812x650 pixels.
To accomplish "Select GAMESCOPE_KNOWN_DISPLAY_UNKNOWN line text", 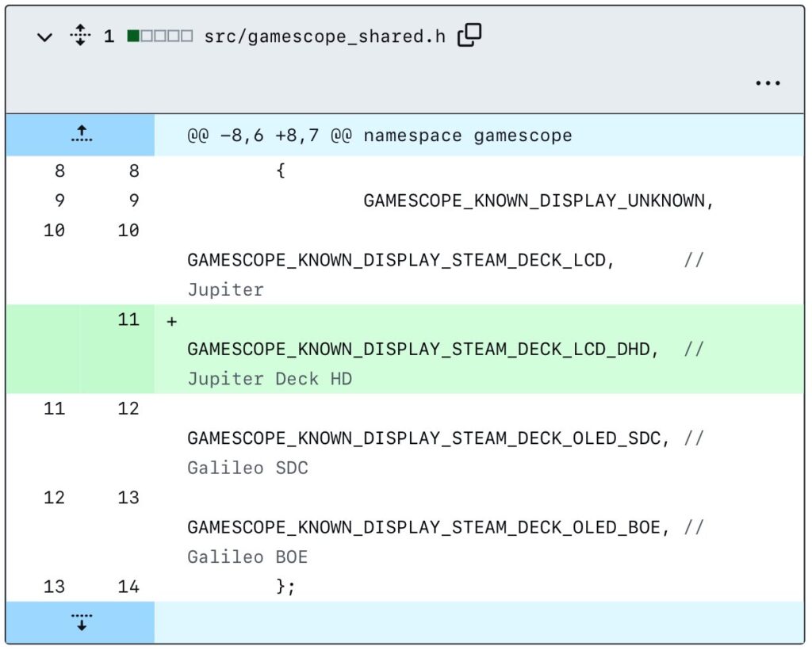I will tap(538, 201).
